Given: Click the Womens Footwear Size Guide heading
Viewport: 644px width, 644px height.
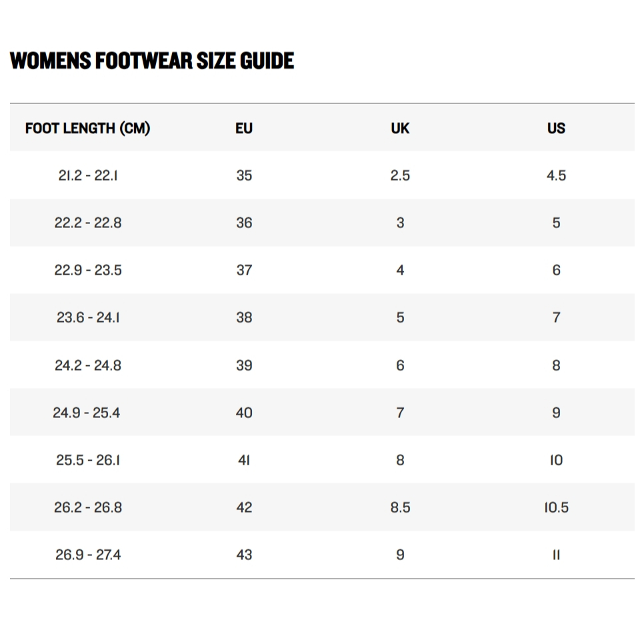Looking at the screenshot, I should [152, 61].
